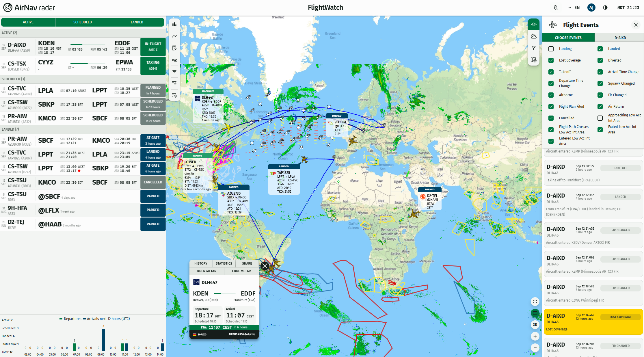The height and width of the screenshot is (357, 644).
Task: Select the CS-TVC TAP1826 scheduled row
Action: (83, 90)
